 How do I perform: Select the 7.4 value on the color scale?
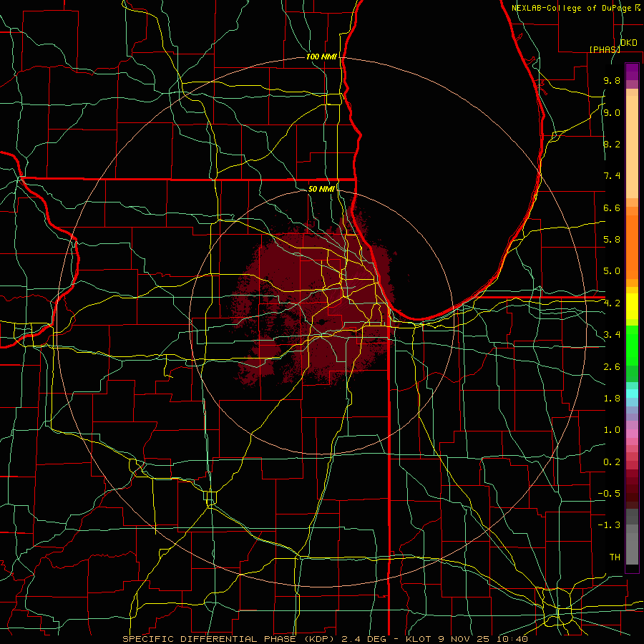tap(612, 176)
